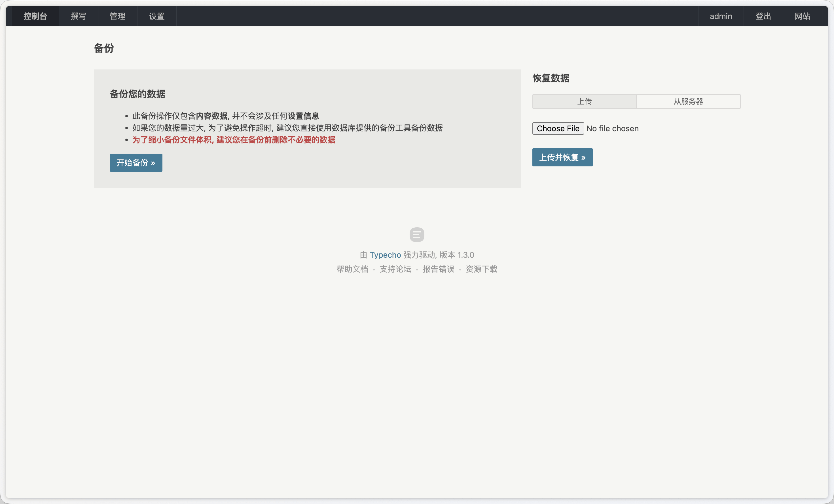Open the Typecho link in footer
834x504 pixels.
pyautogui.click(x=385, y=255)
